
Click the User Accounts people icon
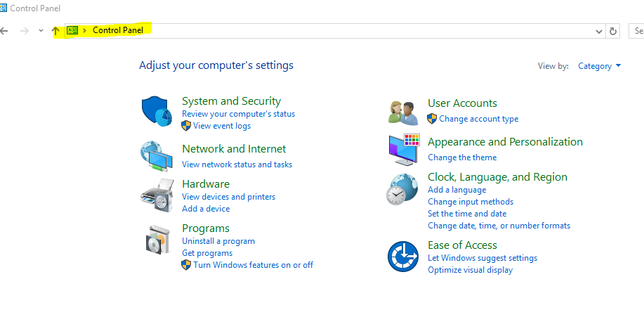pyautogui.click(x=404, y=111)
